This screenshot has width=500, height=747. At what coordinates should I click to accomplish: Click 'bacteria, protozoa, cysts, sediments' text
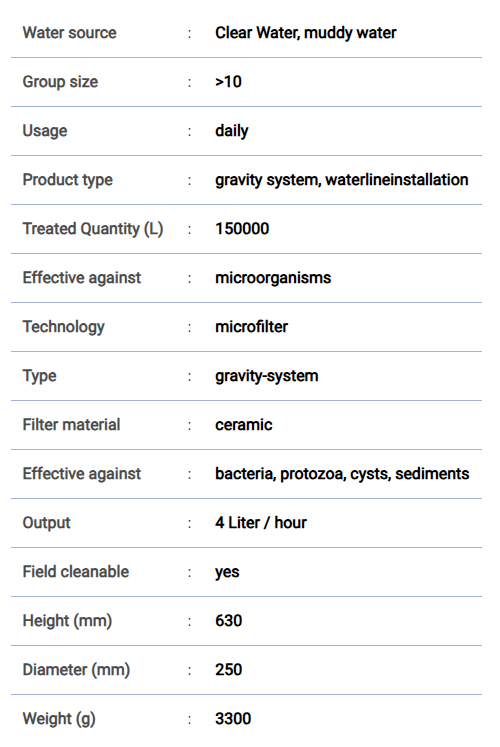click(x=342, y=474)
